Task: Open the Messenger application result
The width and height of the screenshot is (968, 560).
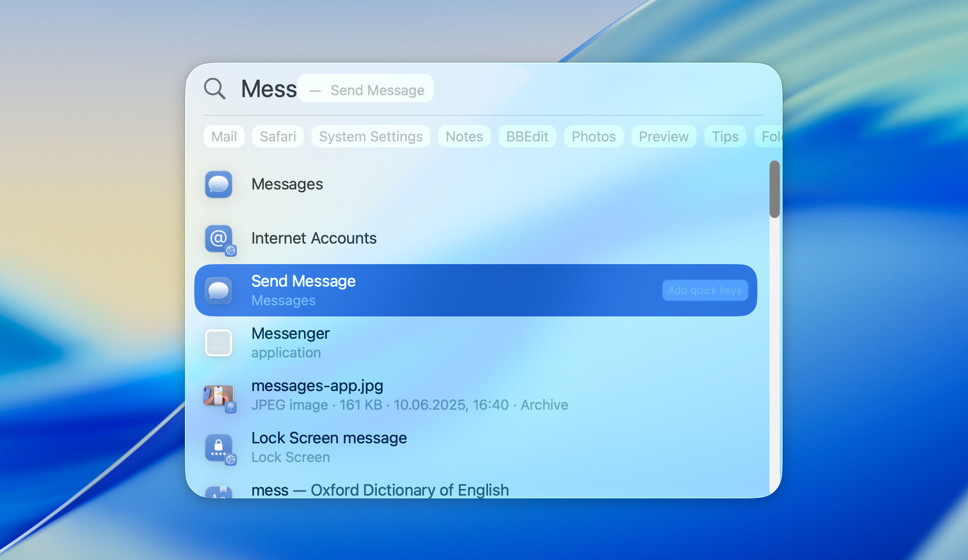Action: 476,343
